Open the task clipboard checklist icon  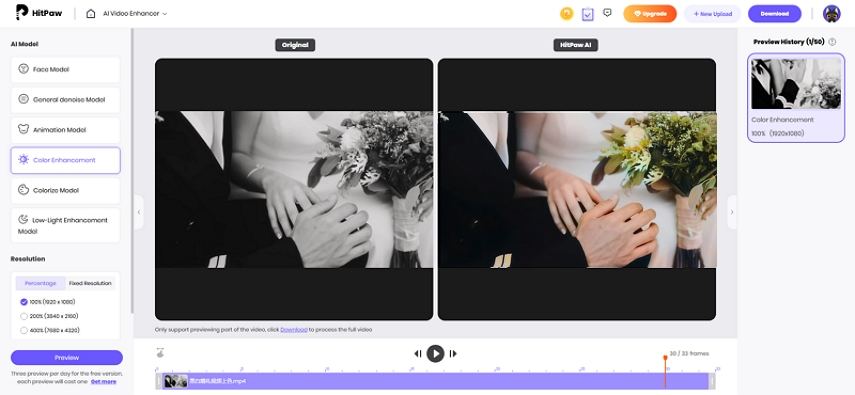587,14
